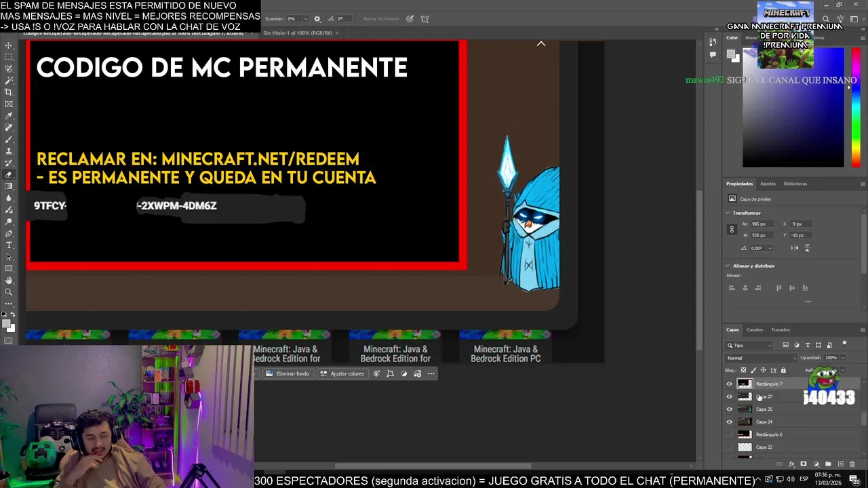The height and width of the screenshot is (488, 868).
Task: Show more align options ellipsis
Action: click(x=808, y=302)
